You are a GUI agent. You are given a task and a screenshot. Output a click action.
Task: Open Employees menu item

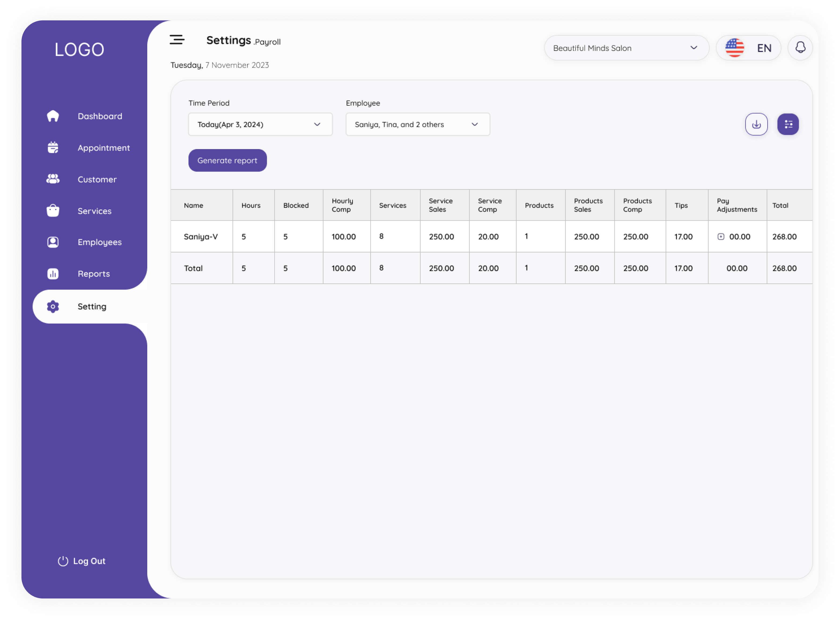pyautogui.click(x=100, y=242)
